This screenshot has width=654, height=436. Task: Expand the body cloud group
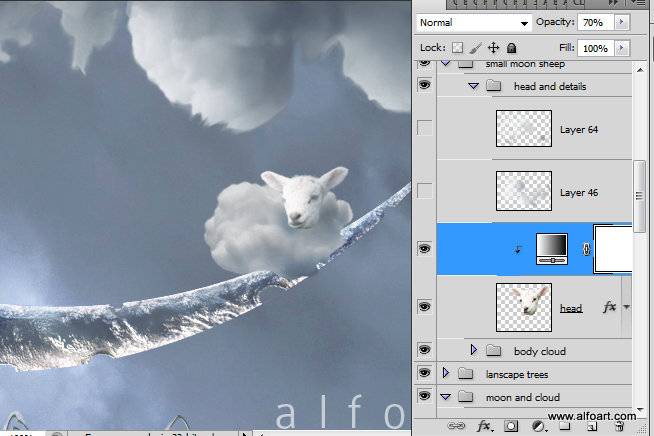[473, 350]
